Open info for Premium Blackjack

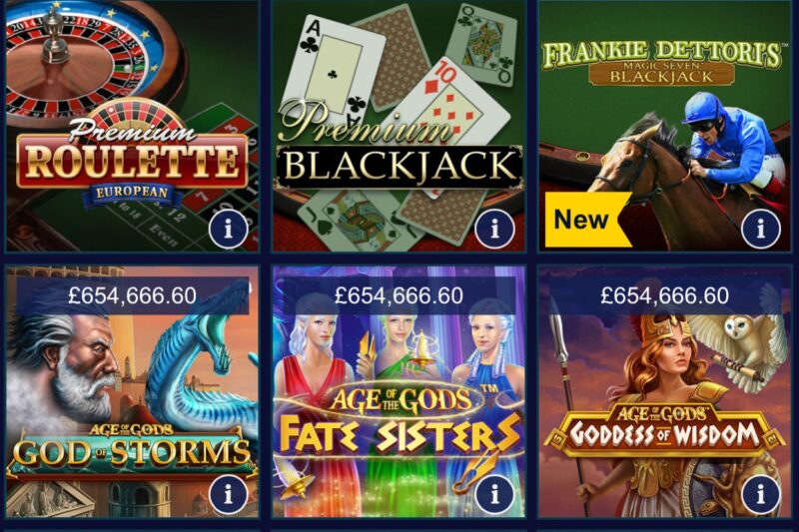pos(494,230)
